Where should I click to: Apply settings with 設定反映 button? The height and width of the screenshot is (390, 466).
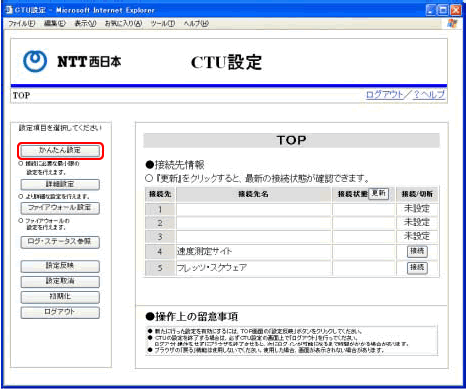[60, 266]
